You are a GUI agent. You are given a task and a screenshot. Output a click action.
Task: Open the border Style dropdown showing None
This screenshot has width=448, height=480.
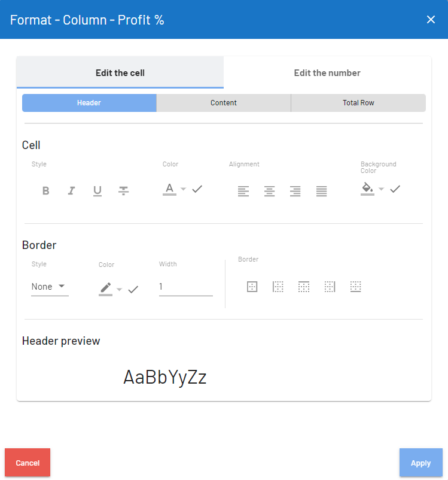pos(49,287)
